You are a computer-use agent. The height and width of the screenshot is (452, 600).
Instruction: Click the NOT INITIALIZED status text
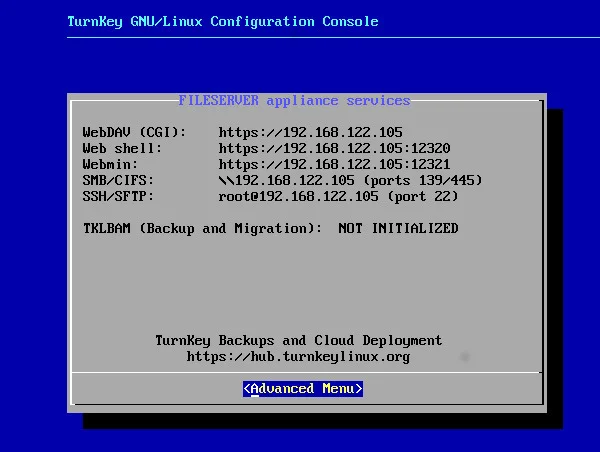tap(398, 229)
